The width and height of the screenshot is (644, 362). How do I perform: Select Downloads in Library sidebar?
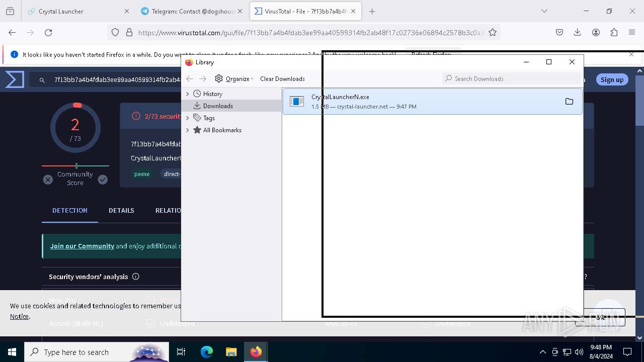(218, 106)
